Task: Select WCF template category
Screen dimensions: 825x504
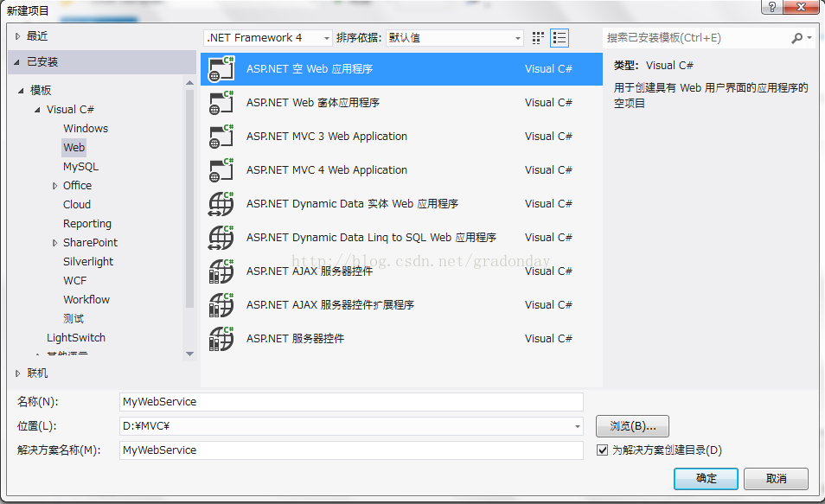Action: point(74,280)
